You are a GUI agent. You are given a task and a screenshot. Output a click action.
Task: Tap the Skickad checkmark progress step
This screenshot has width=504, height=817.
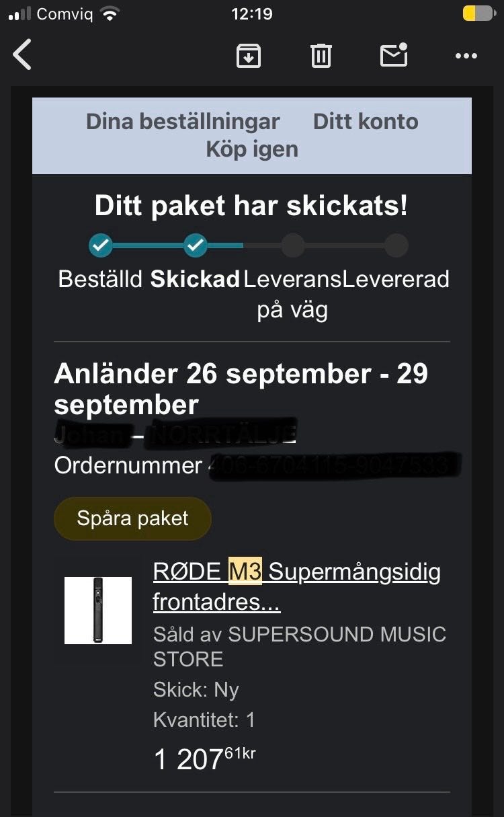(196, 245)
